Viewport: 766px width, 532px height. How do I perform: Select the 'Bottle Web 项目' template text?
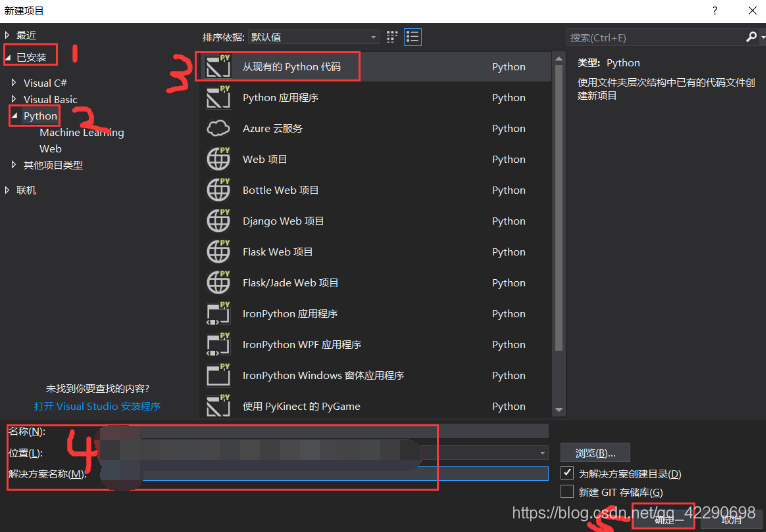coord(280,190)
